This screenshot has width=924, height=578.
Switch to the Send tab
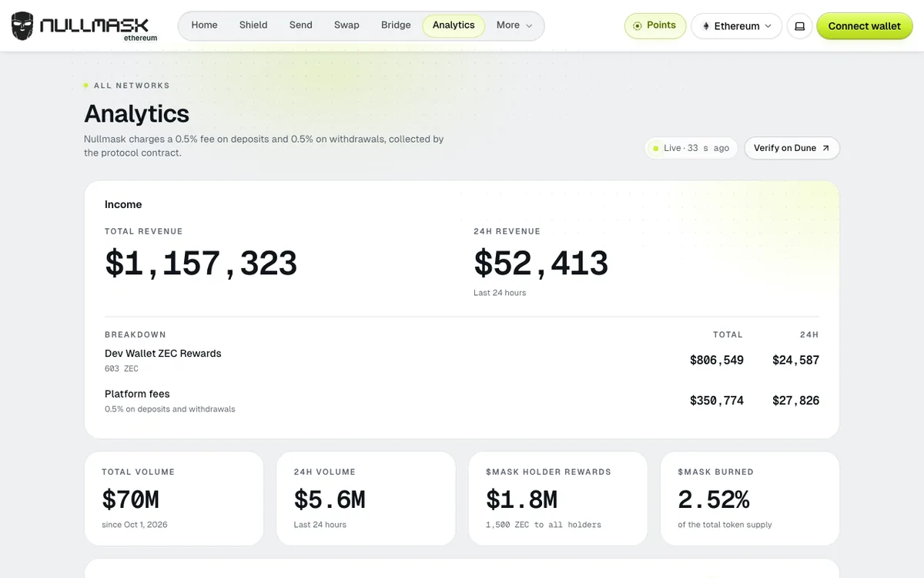[300, 25]
